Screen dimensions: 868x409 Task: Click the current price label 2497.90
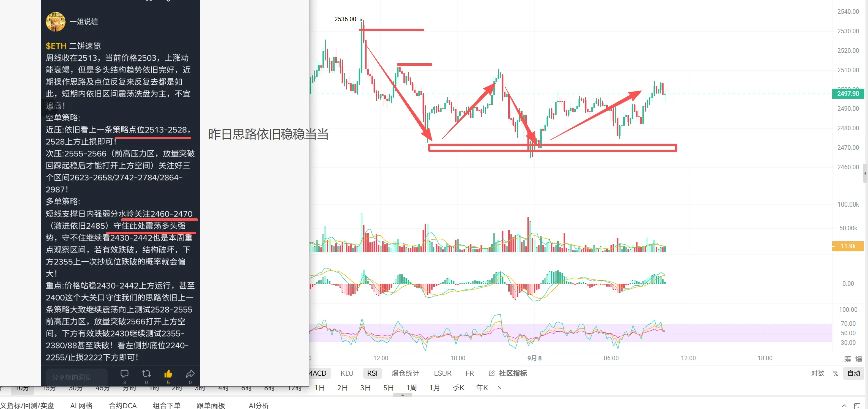pyautogui.click(x=848, y=94)
